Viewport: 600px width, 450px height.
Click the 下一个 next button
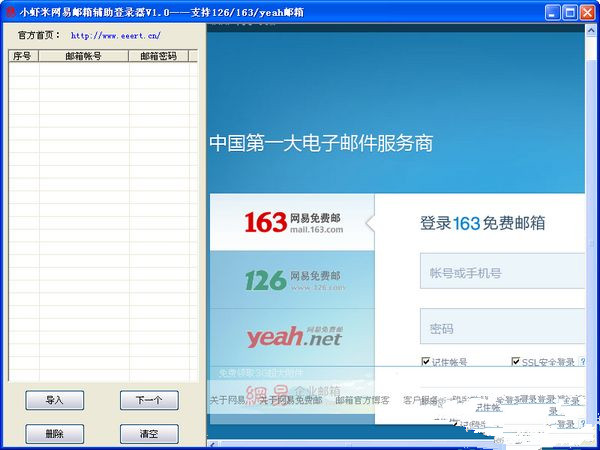(x=149, y=400)
